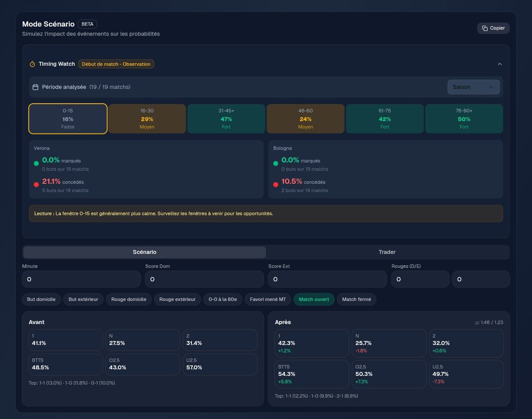
Task: Apply the Favori mené MT preset
Action: (x=268, y=299)
